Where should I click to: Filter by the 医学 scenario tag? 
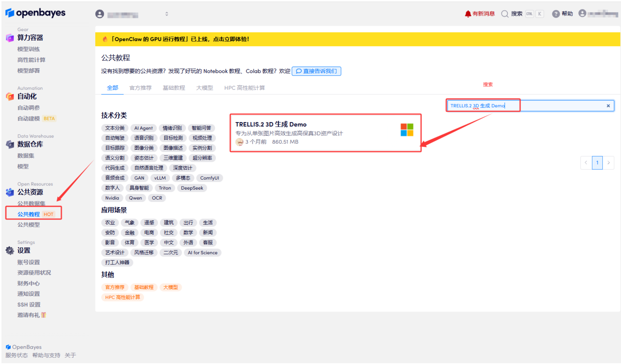coord(149,243)
